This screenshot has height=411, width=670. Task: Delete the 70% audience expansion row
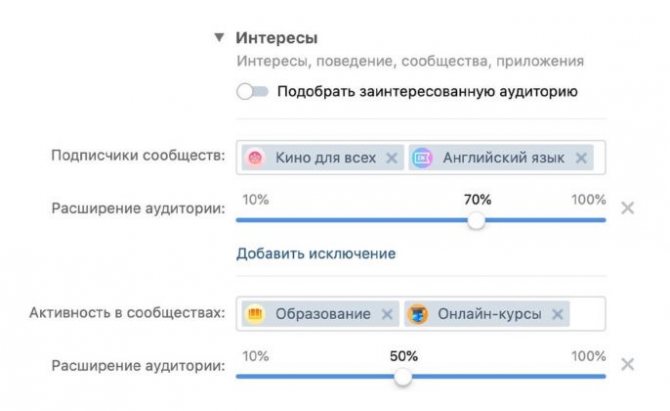[x=628, y=208]
